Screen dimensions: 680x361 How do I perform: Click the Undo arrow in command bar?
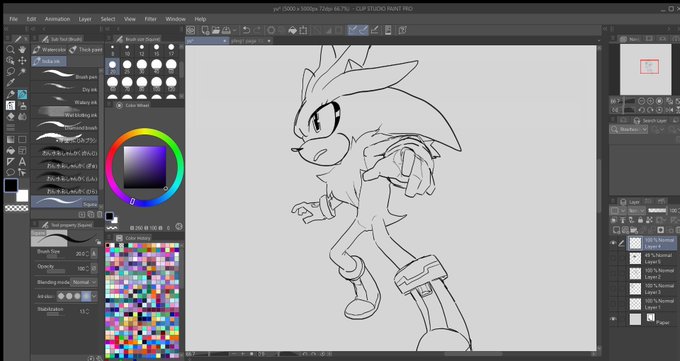pos(246,30)
